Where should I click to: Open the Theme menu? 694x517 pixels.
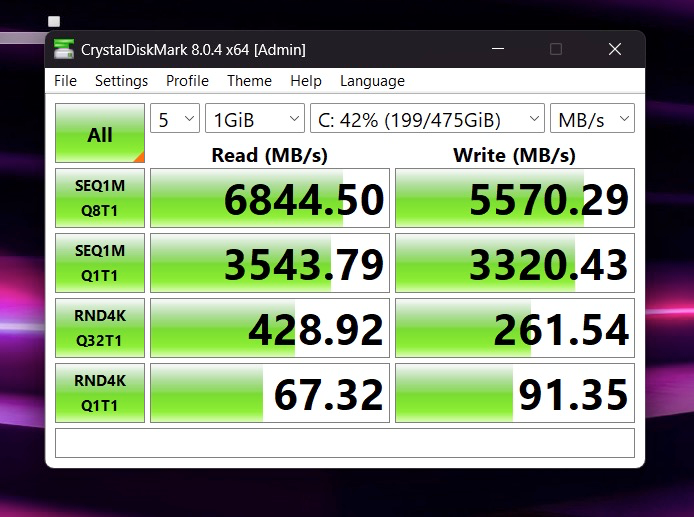[249, 81]
